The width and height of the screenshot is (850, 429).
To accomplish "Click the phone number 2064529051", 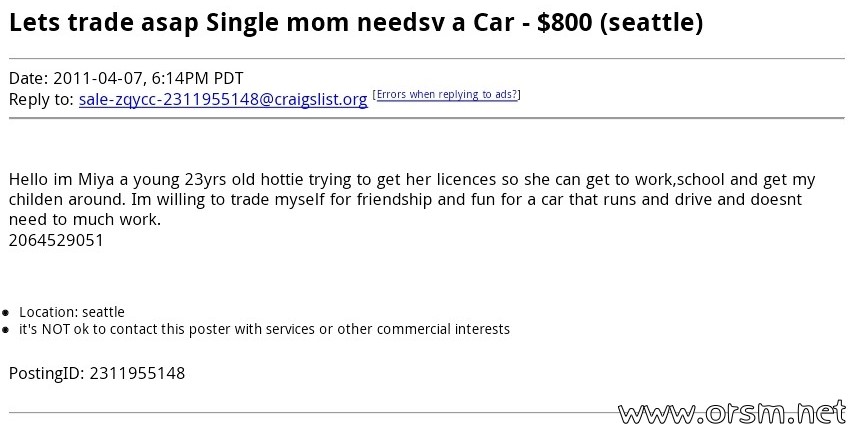I will point(56,240).
